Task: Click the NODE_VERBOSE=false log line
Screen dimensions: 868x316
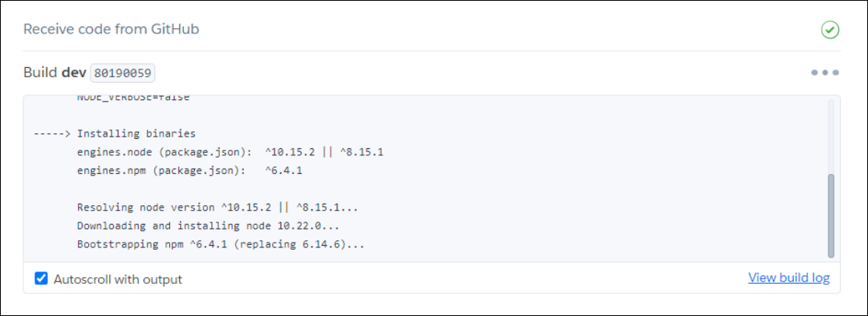Action: (x=133, y=98)
